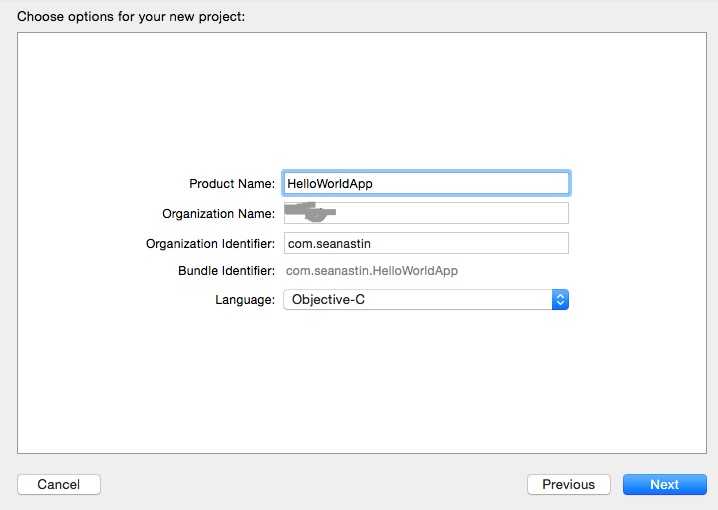Click inside the Organization Identifier field
Viewport: 718px width, 510px height.
point(426,243)
